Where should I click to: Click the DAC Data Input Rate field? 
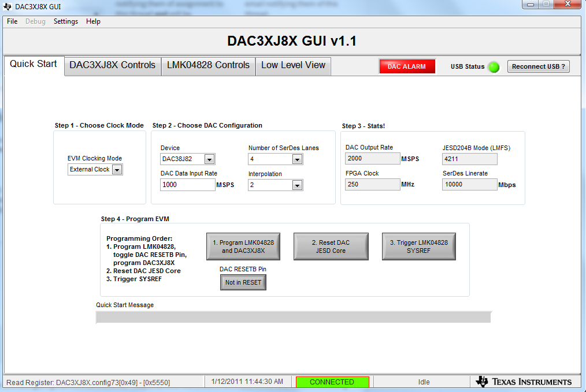click(x=188, y=185)
